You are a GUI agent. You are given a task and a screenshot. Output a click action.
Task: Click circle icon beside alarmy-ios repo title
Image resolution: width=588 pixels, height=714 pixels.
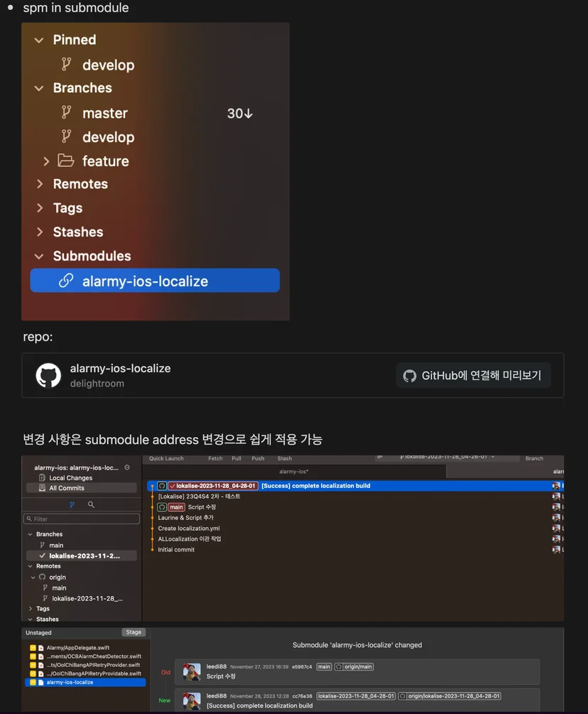pos(127,467)
